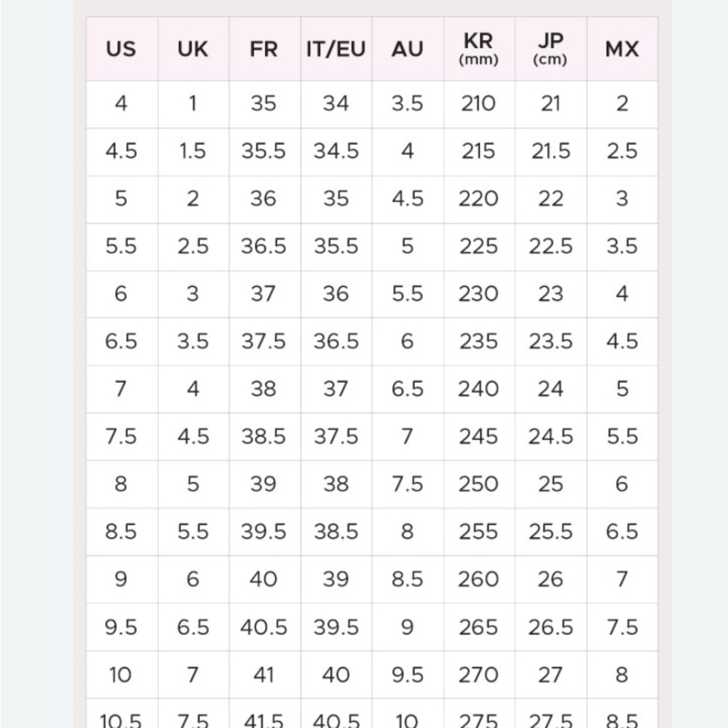Select the JP (cm) column header
Screen dimensions: 728x728
click(x=550, y=49)
